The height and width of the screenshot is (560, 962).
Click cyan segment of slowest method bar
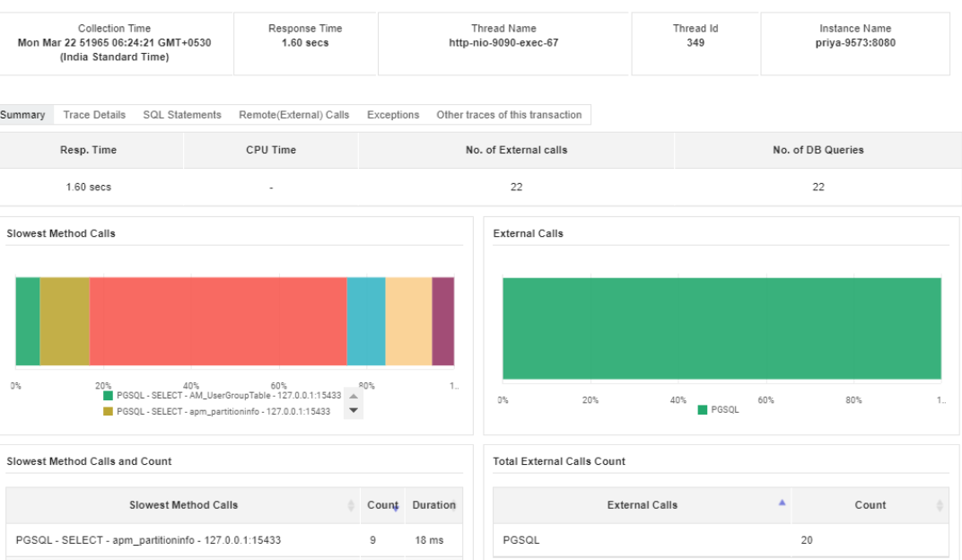tap(365, 321)
